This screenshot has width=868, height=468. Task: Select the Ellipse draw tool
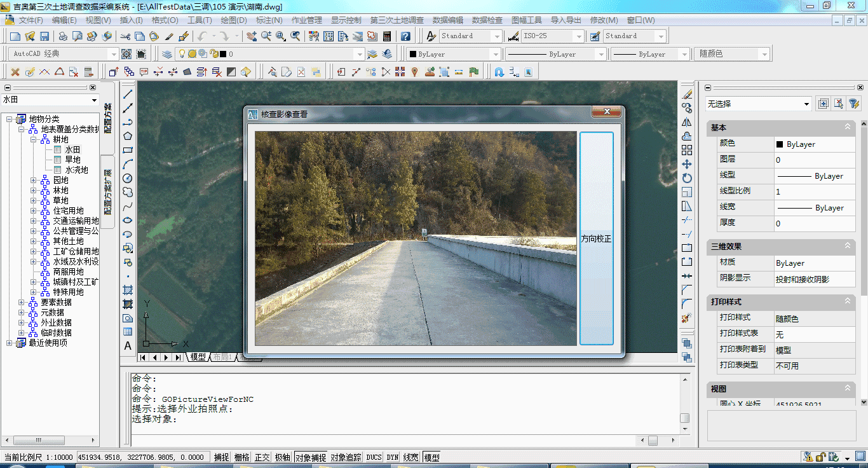(128, 220)
